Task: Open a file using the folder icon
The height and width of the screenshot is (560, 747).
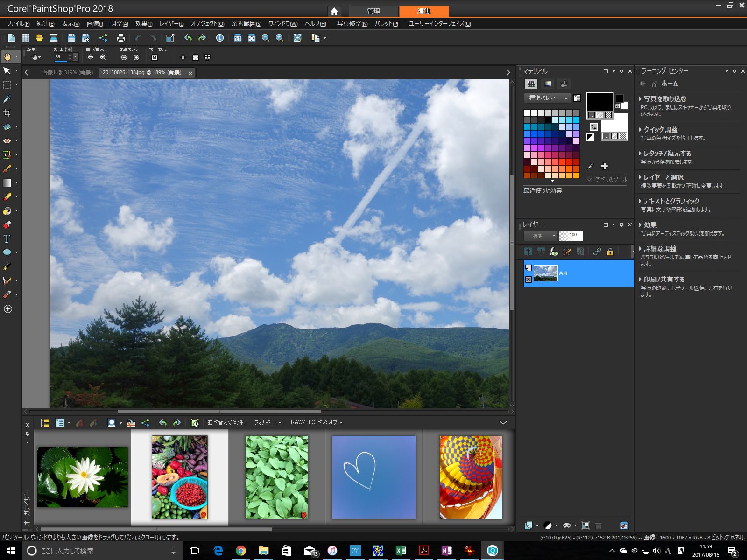Action: [x=40, y=38]
